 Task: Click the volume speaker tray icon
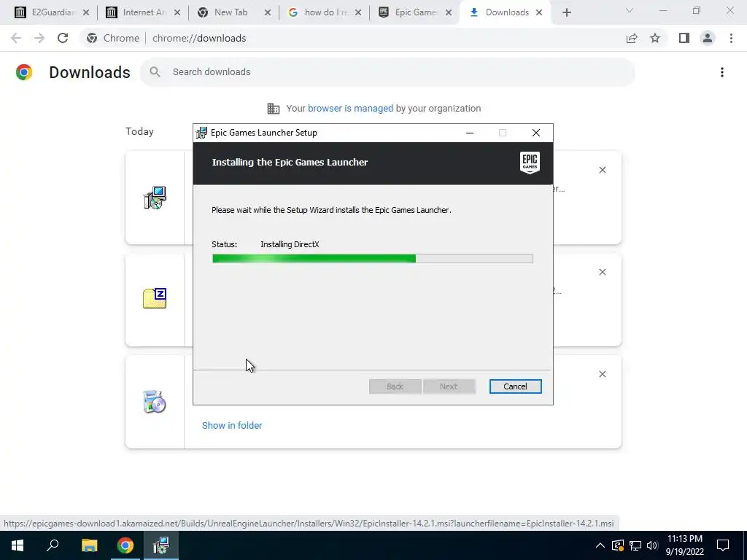652,545
